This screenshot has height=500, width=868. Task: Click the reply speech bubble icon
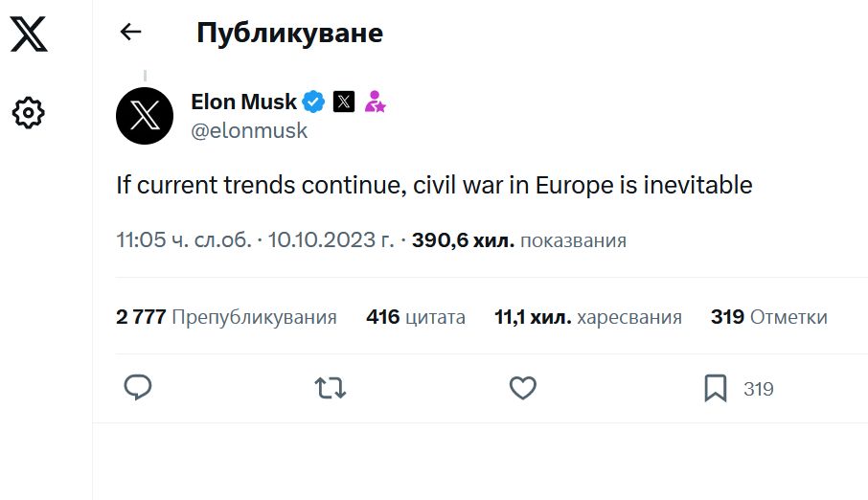(x=138, y=388)
